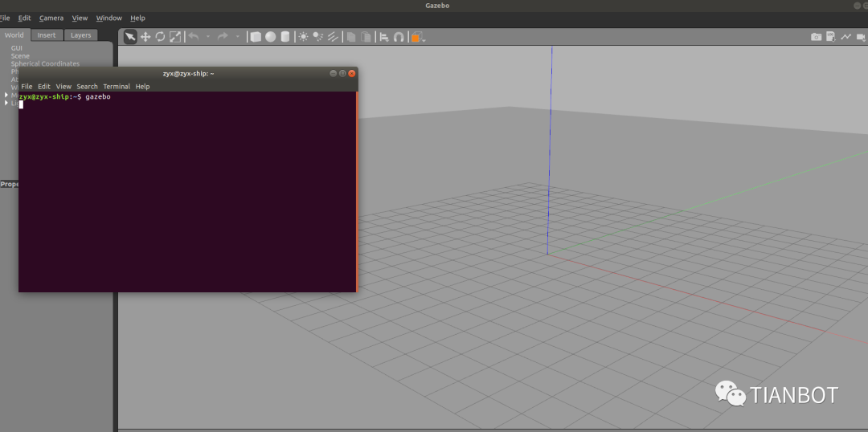The height and width of the screenshot is (432, 868).
Task: Insert a cylinder shape
Action: [285, 36]
